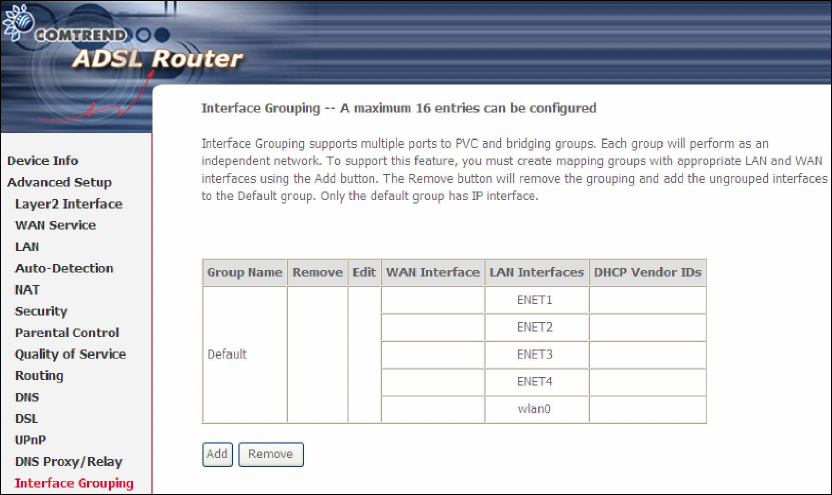
Task: Open Quality of Service page
Action: pos(70,354)
